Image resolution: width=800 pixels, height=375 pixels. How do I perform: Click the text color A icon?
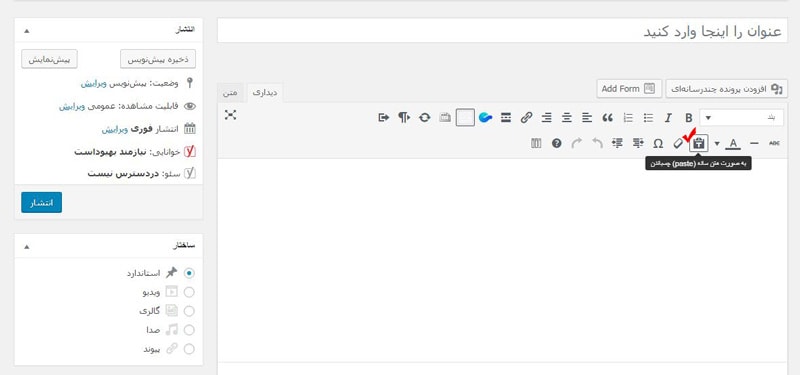click(x=733, y=143)
